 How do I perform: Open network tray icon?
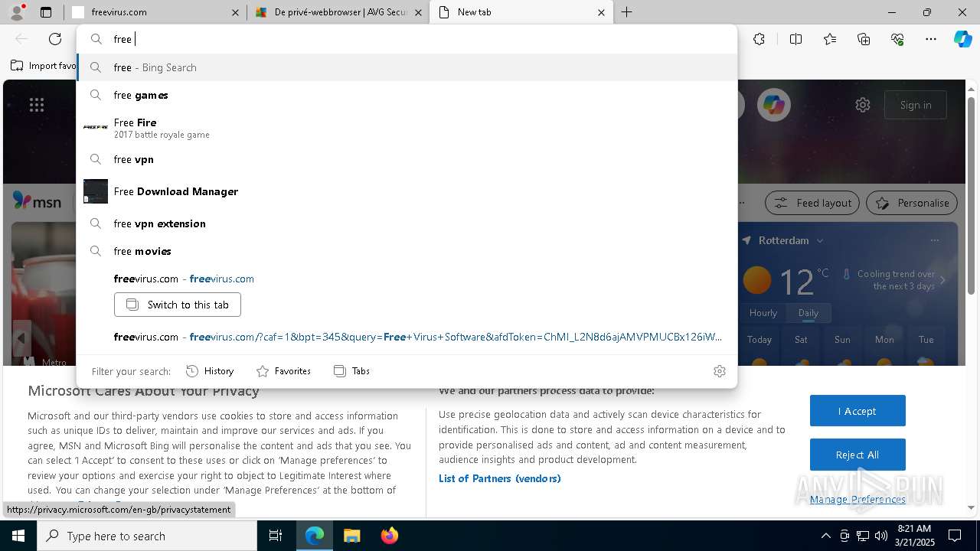tap(863, 536)
